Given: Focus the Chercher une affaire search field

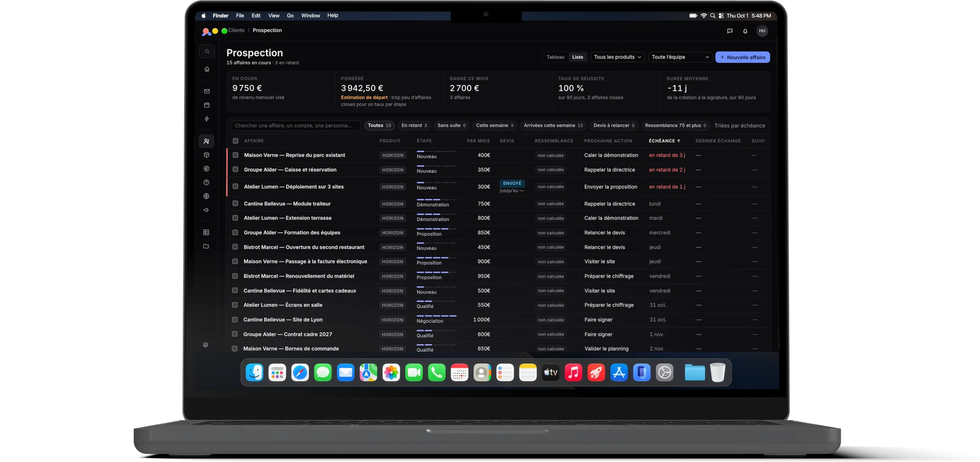Looking at the screenshot, I should click(296, 126).
